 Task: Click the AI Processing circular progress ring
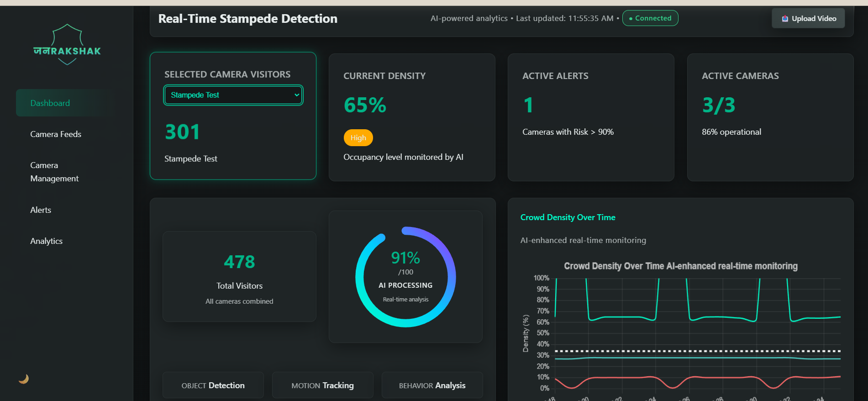pyautogui.click(x=405, y=277)
